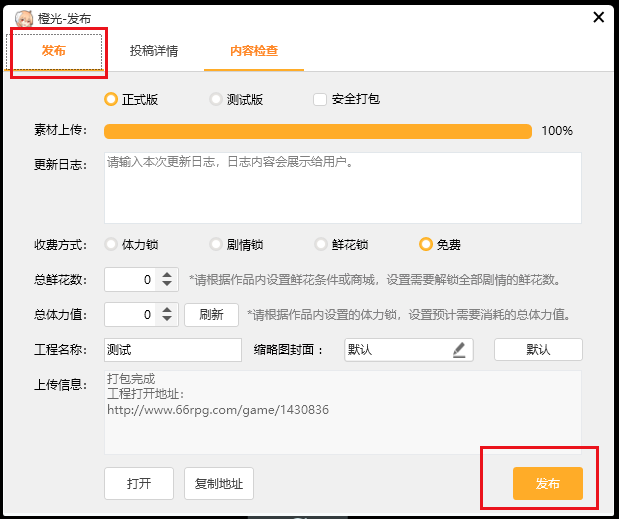This screenshot has height=519, width=619.
Task: Click the 刷新 button
Action: tap(211, 315)
